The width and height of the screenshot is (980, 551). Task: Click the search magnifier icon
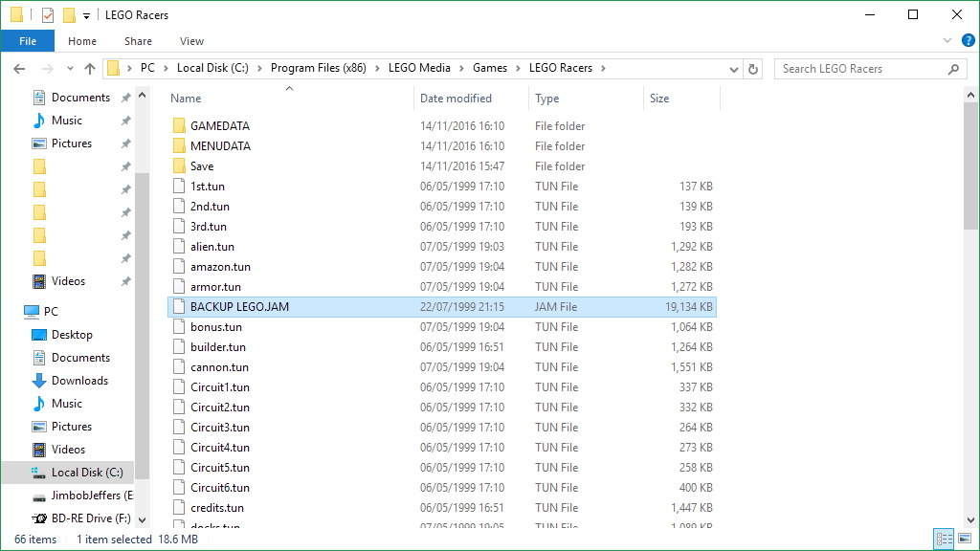pyautogui.click(x=953, y=69)
